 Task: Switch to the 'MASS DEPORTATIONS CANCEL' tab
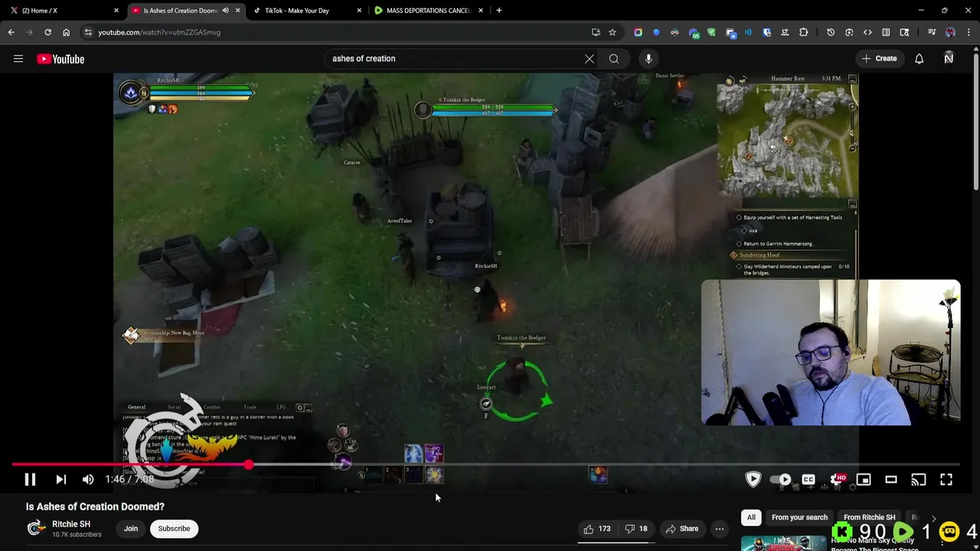pyautogui.click(x=428, y=11)
